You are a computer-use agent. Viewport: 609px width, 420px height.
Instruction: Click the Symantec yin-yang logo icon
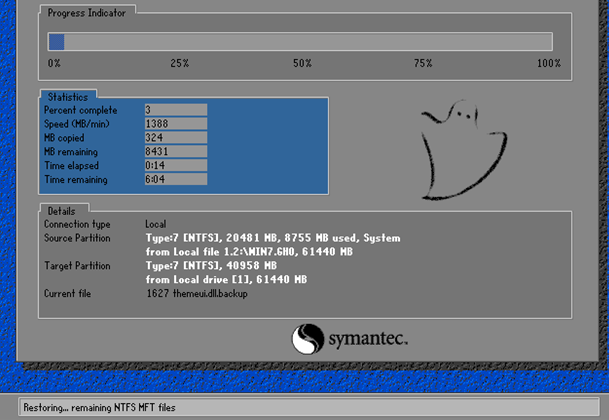tap(308, 340)
